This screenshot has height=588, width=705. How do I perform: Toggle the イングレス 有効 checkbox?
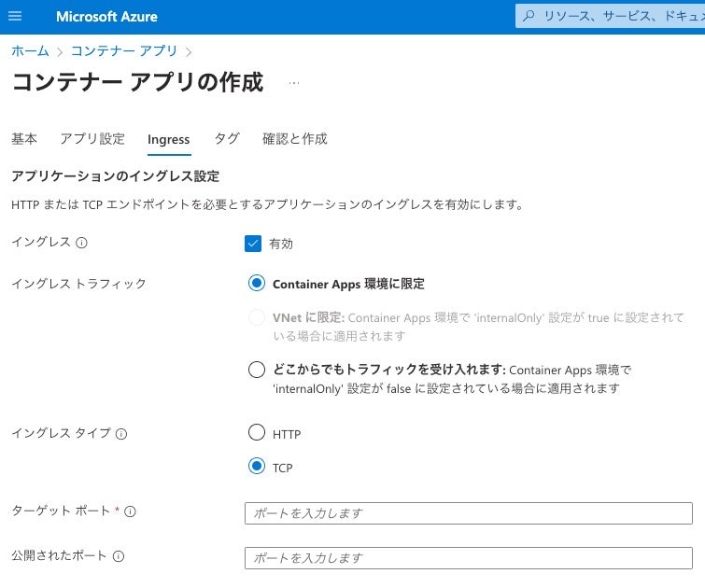[x=253, y=244]
